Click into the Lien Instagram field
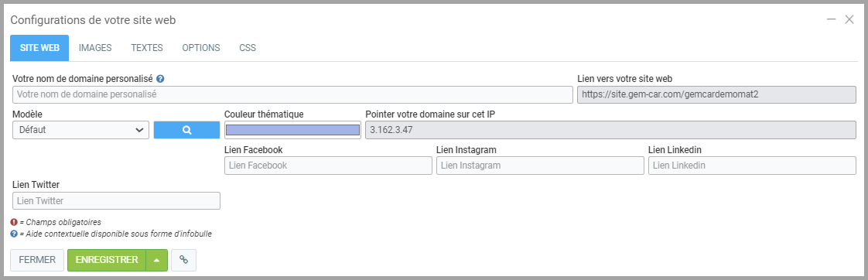The image size is (868, 280). [x=540, y=166]
